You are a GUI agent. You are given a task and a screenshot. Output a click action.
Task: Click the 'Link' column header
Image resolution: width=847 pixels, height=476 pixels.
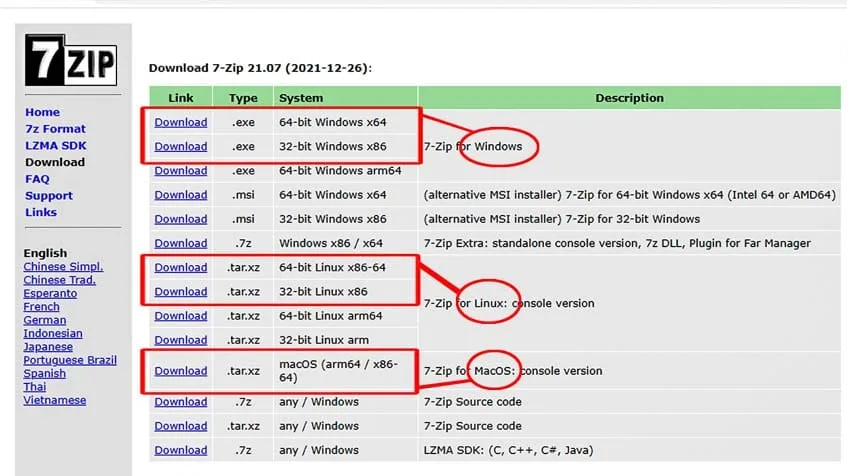click(180, 98)
